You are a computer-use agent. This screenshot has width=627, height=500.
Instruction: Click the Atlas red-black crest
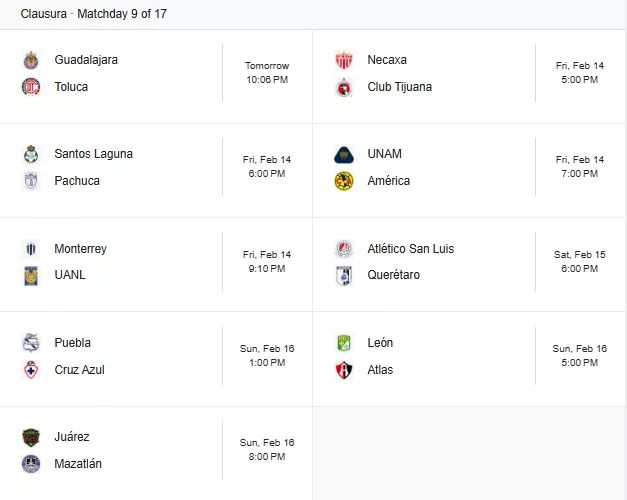[x=344, y=370]
